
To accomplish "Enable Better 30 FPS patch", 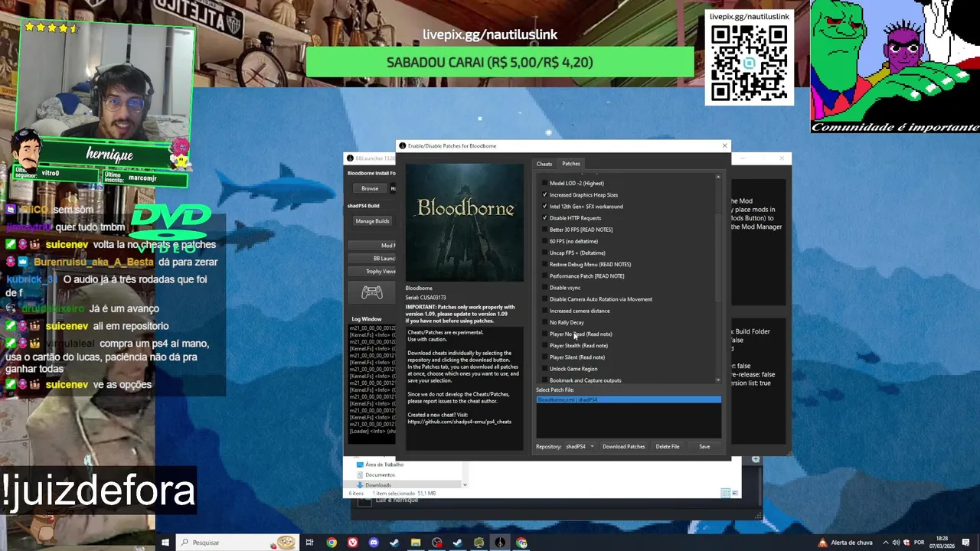I will coord(545,230).
